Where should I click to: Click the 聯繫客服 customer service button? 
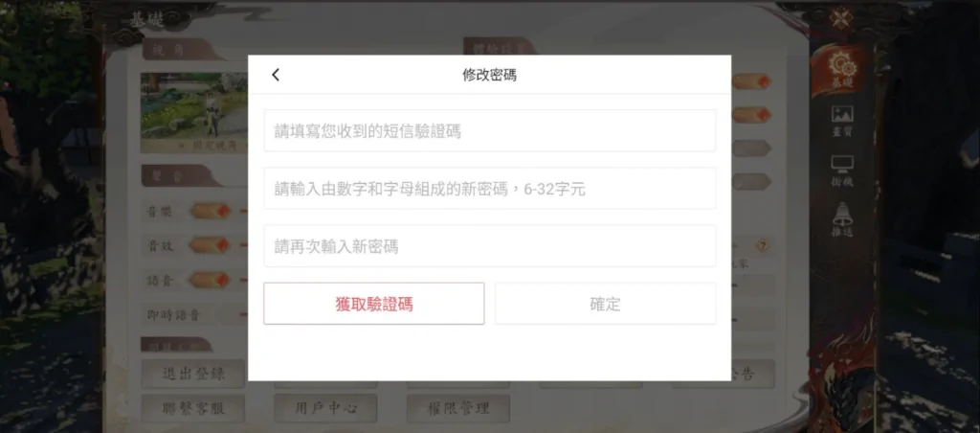(x=193, y=409)
